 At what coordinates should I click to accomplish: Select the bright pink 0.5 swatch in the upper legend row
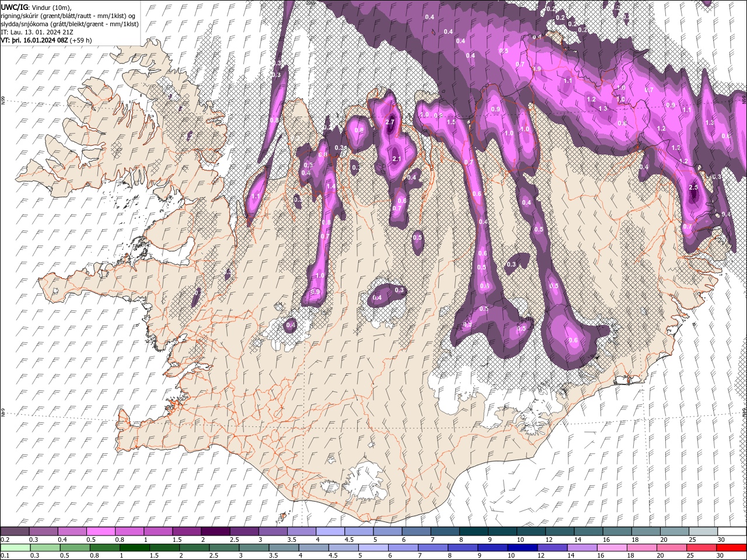pyautogui.click(x=100, y=531)
